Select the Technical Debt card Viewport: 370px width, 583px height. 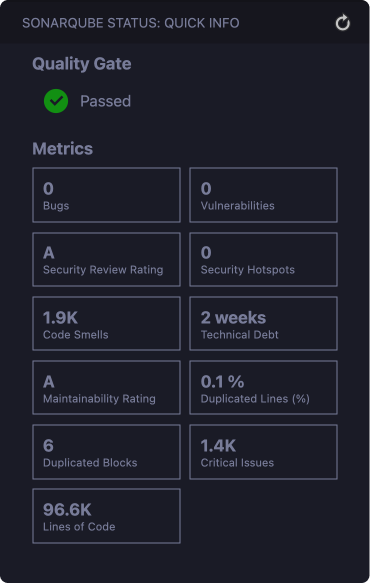(x=264, y=323)
